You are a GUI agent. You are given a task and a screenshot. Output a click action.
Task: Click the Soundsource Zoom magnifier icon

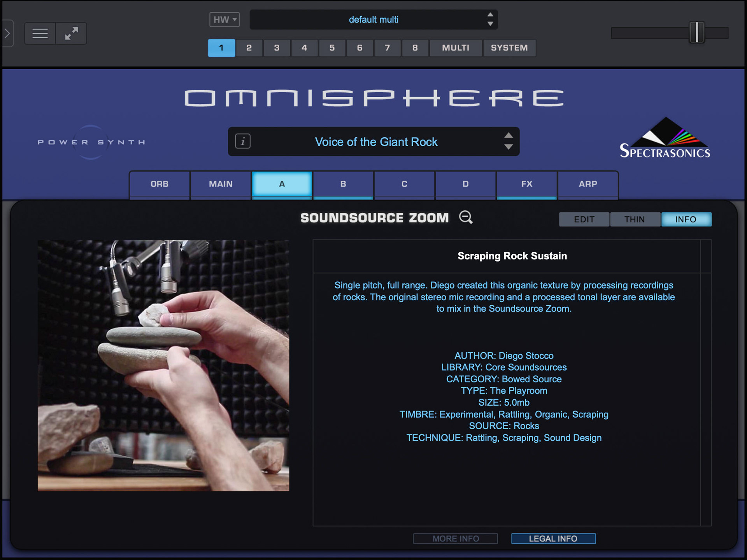[x=466, y=217]
